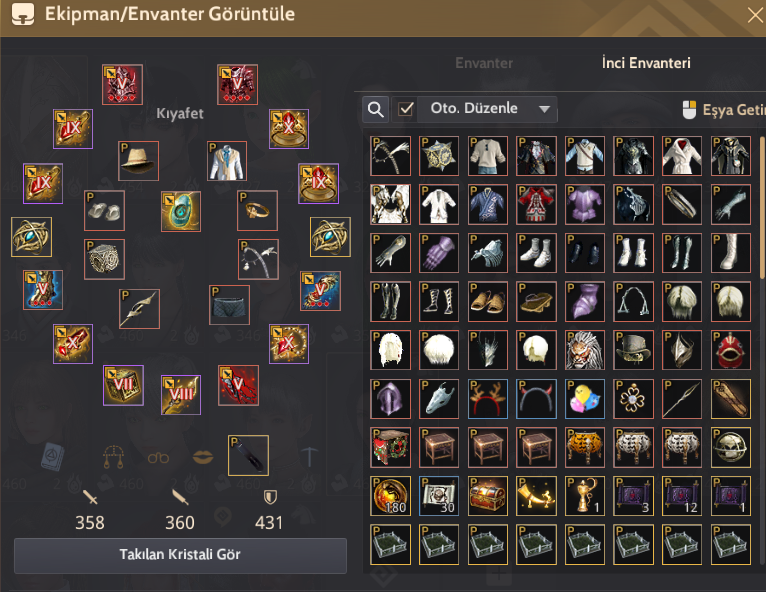Close the Ekipman/Envanter Görüntüle window

coord(755,16)
